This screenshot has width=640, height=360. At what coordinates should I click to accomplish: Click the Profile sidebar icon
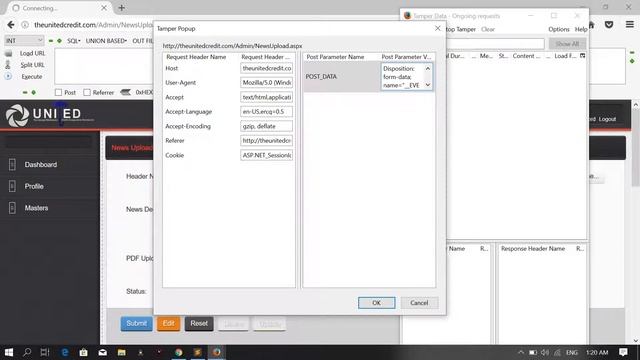[12, 186]
